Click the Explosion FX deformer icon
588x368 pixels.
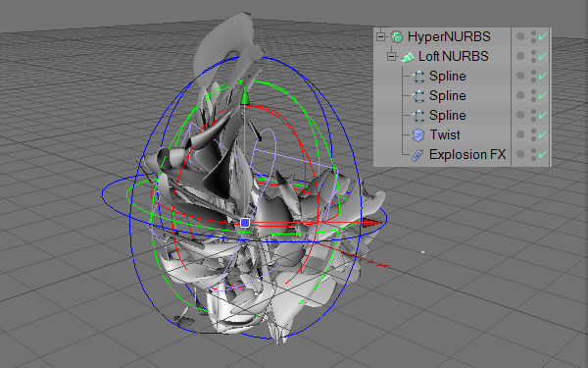coord(417,155)
